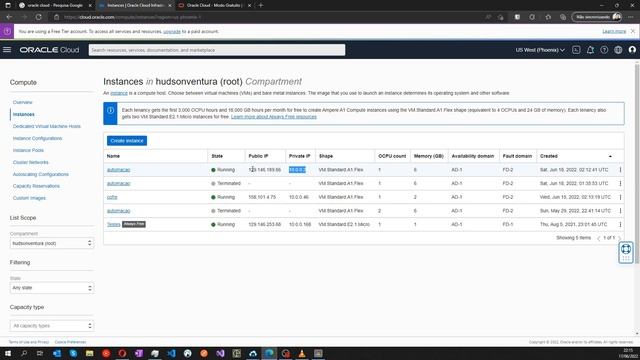Open the All capacity types dropdown
Image resolution: width=640 pixels, height=360 pixels.
(x=51, y=326)
